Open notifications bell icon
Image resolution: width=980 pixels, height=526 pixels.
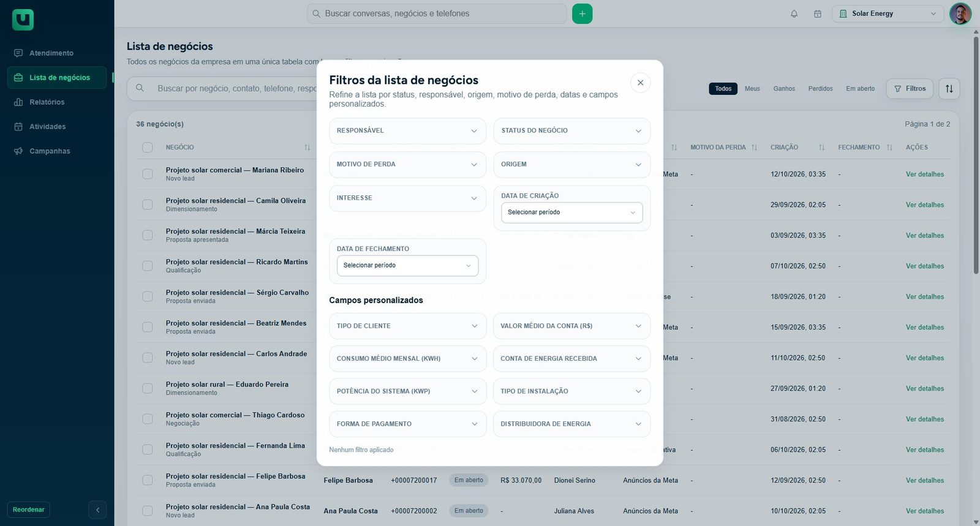pos(794,13)
